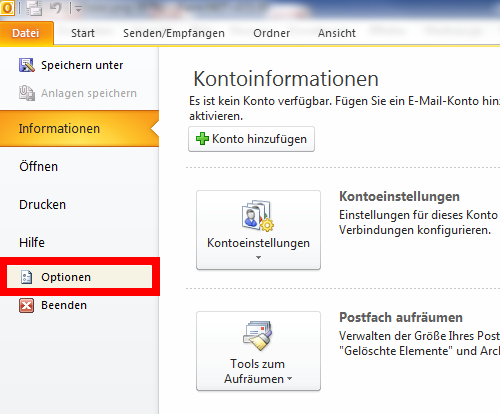Click the Speichern unter disk icon
The image size is (500, 416).
pos(27,65)
